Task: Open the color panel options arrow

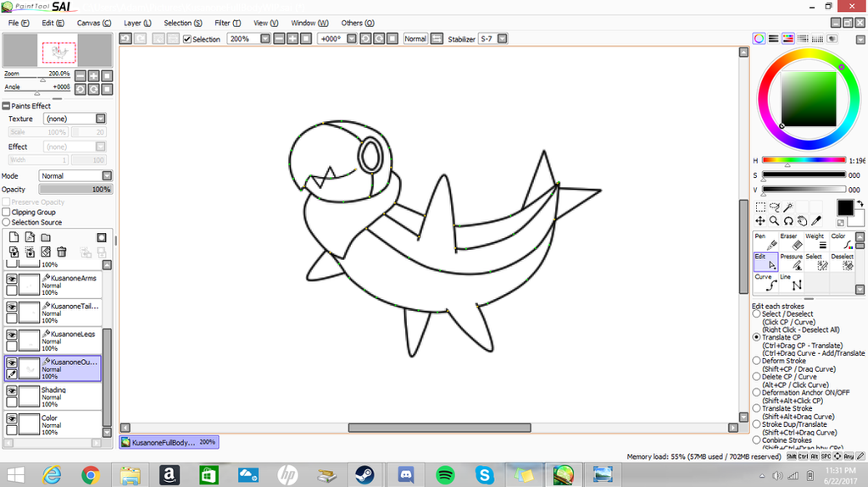Action: pyautogui.click(x=860, y=39)
